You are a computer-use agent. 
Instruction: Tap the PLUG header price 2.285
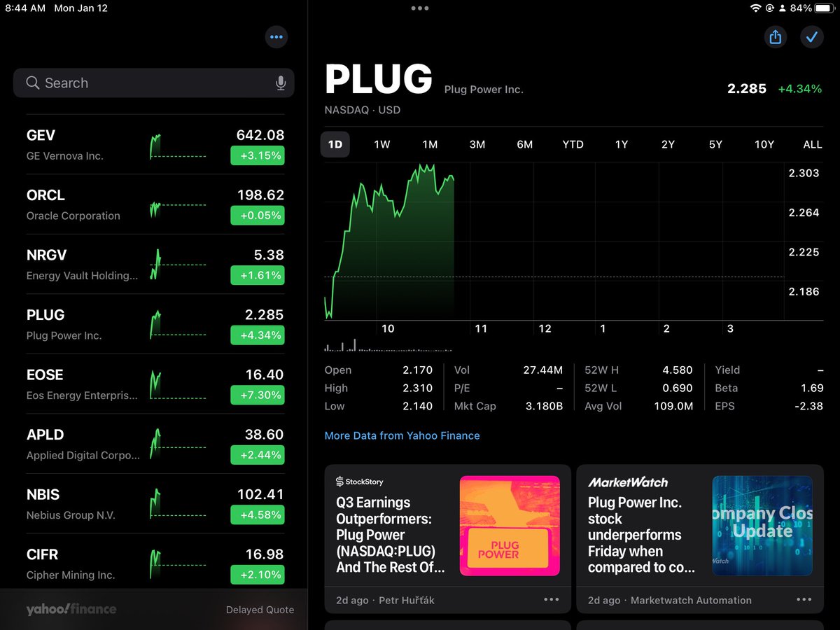click(x=747, y=89)
